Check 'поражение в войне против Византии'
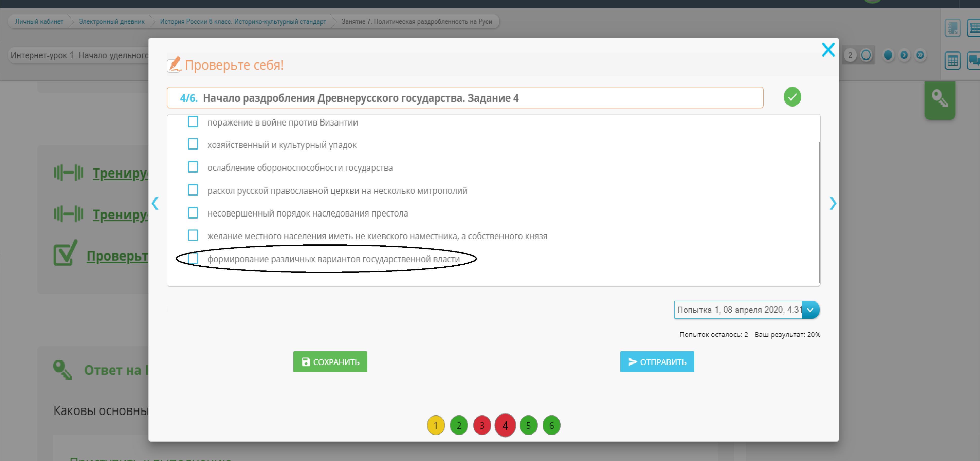Screen dimensions: 980x461 point(193,122)
